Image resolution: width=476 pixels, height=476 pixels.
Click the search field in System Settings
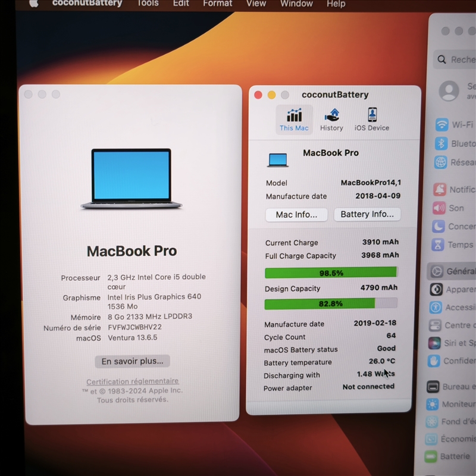[x=458, y=59]
